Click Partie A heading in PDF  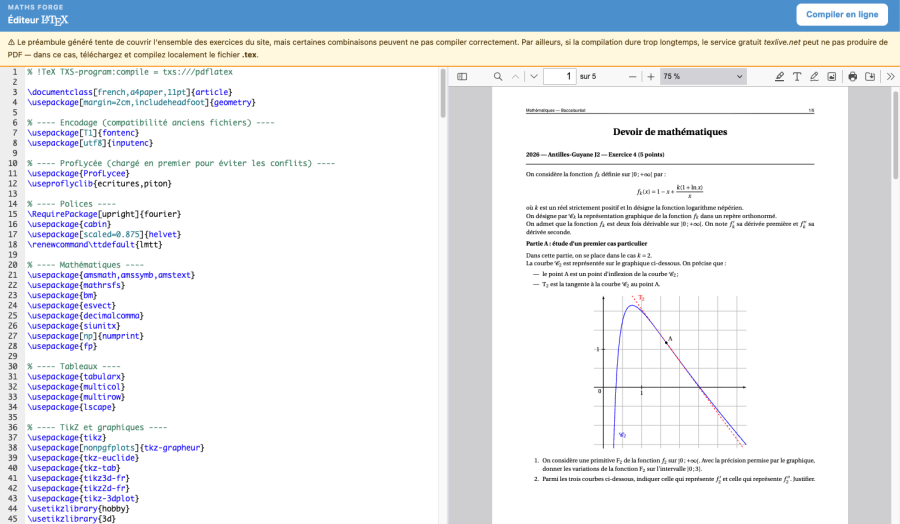[586, 243]
